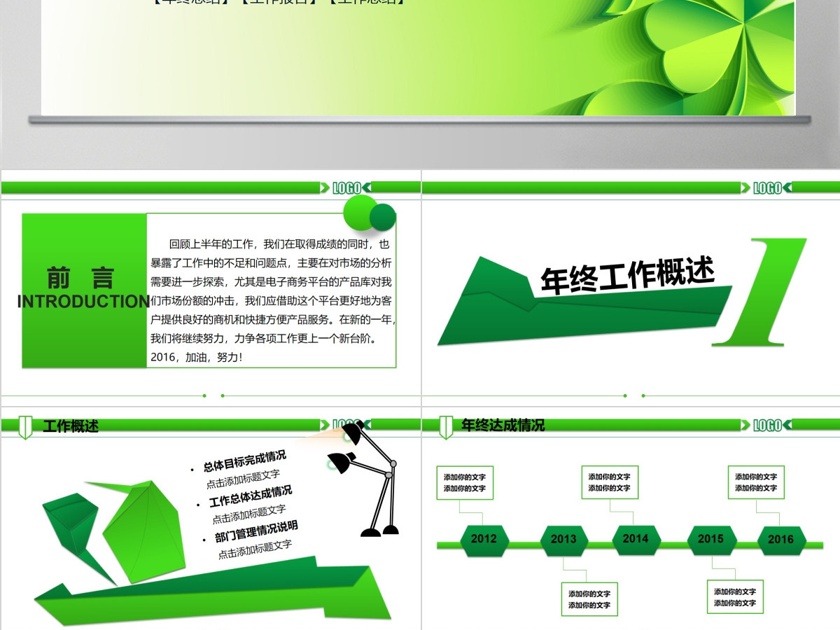Screen dimensions: 840x630
Task: Click the desk lamp illustration
Action: click(x=364, y=479)
